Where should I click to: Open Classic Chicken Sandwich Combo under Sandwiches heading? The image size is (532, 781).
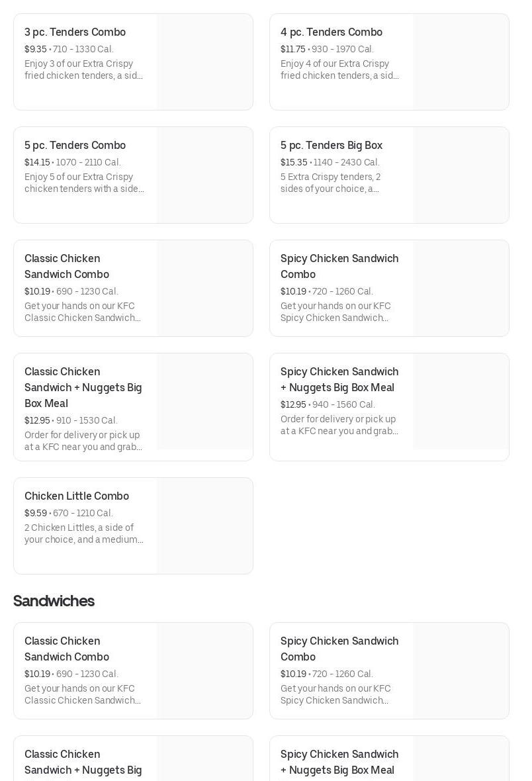pos(67,649)
